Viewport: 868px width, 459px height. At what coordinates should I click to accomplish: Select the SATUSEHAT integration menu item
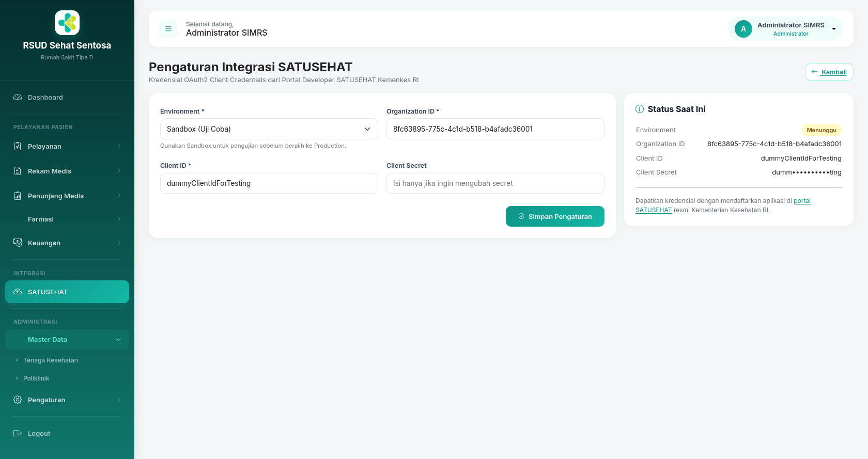[x=67, y=292]
